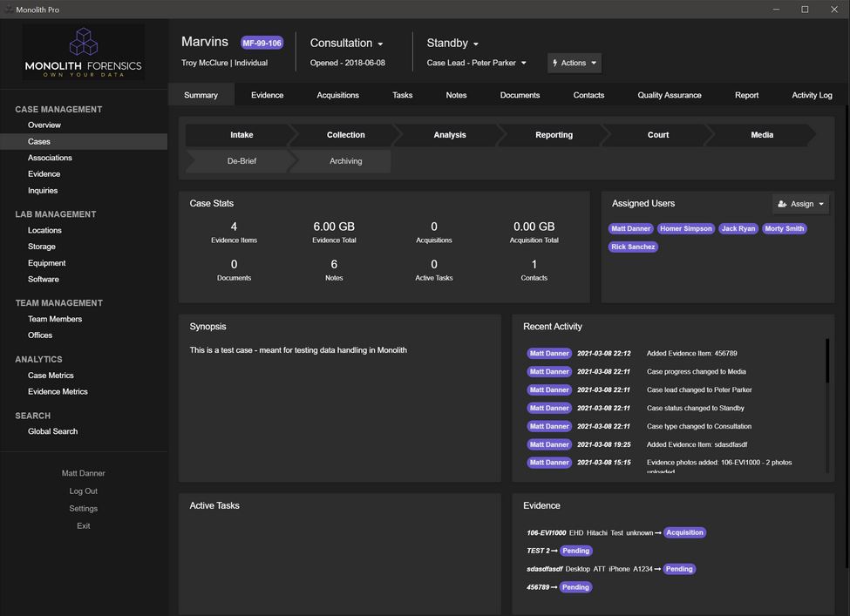850x616 pixels.
Task: Set case progress to Intake
Action: [241, 135]
